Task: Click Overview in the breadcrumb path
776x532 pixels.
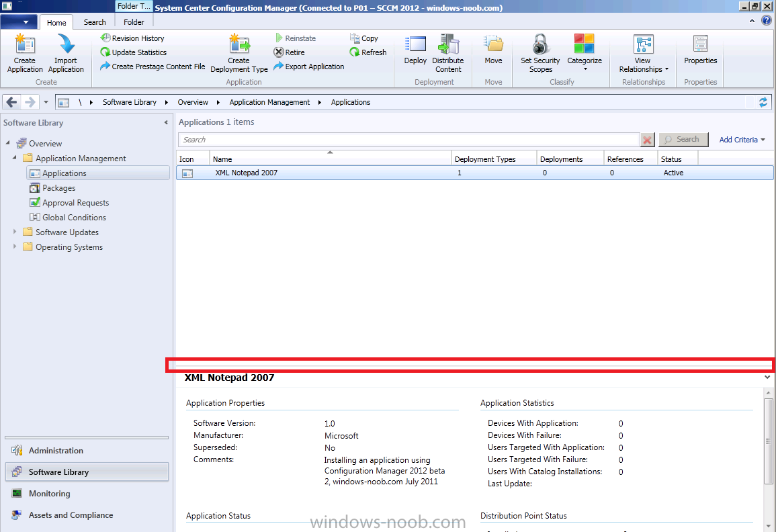Action: (193, 102)
